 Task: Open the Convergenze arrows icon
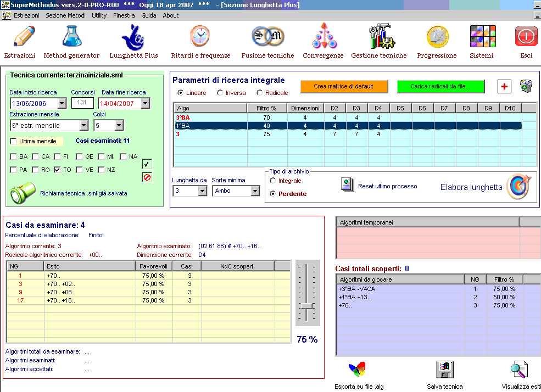[324, 36]
